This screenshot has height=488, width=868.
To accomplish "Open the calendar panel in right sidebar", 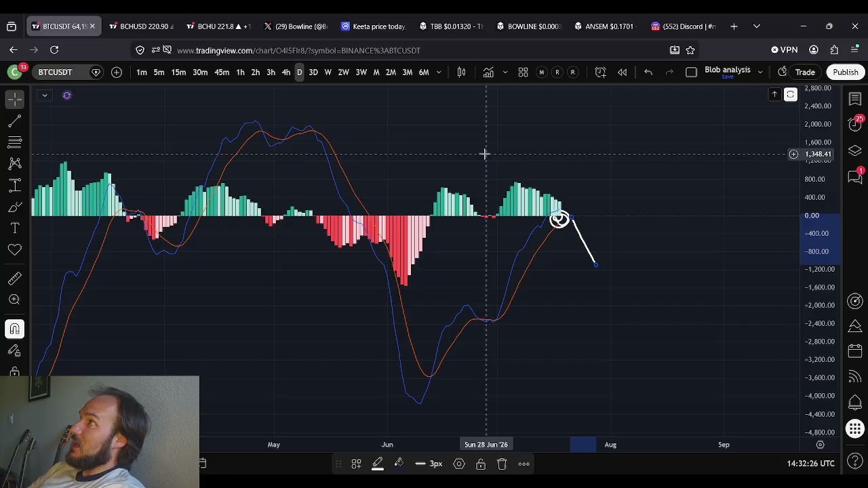I will pos(854,352).
